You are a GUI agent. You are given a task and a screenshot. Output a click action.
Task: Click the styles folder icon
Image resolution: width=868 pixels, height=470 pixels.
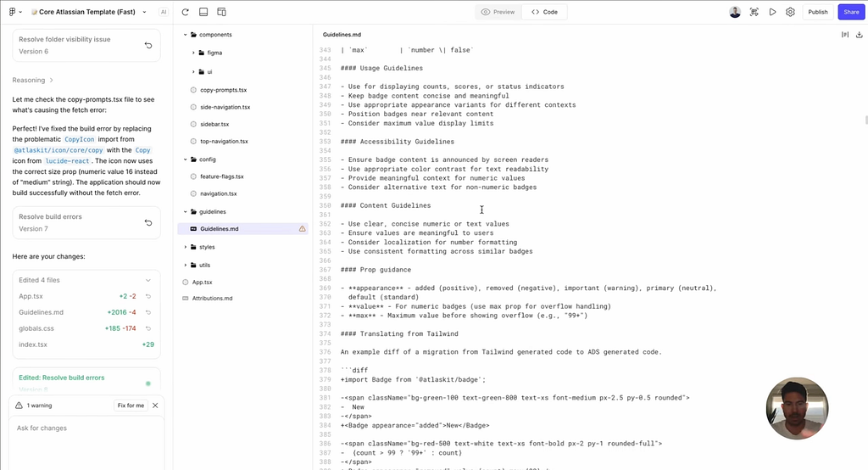click(x=193, y=247)
